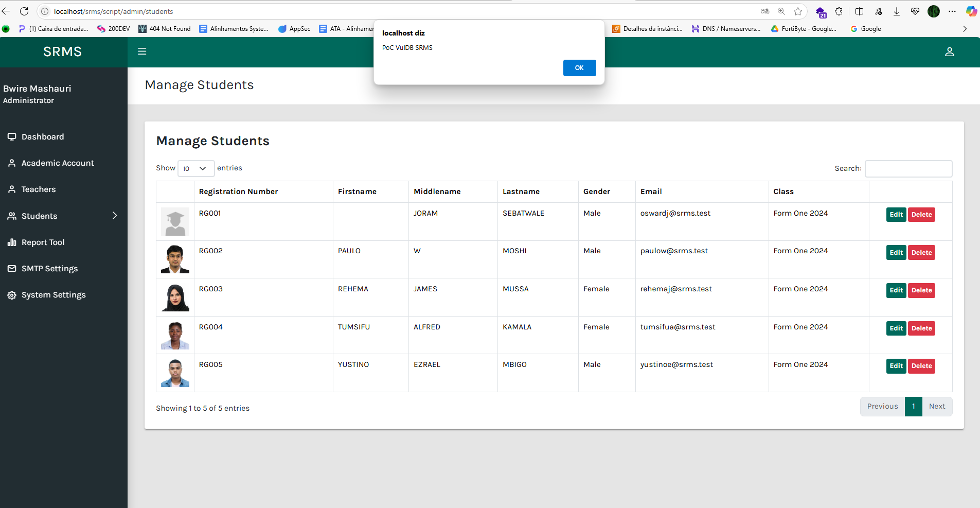Edit student RG001

coord(896,215)
